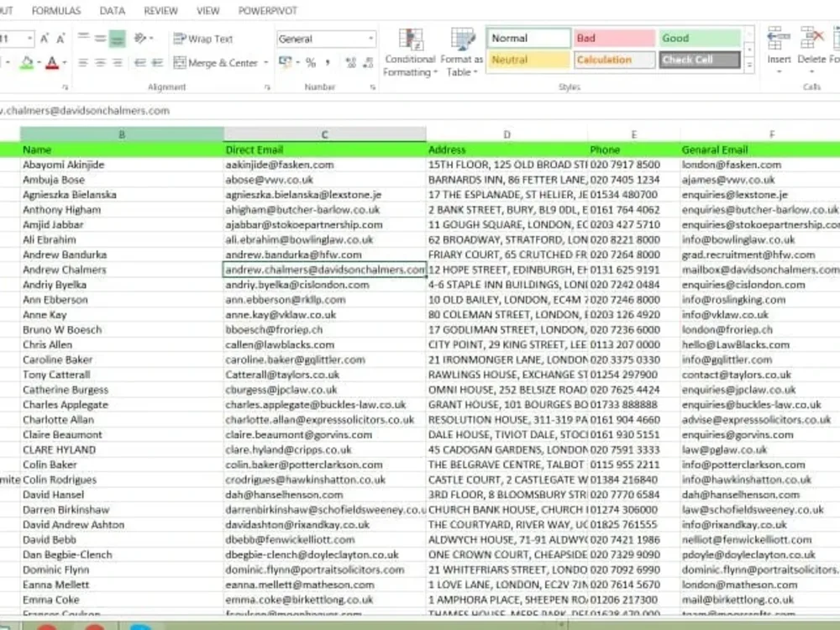Expand the Merge & Center dropdown arrow
The width and height of the screenshot is (840, 630).
pos(265,63)
